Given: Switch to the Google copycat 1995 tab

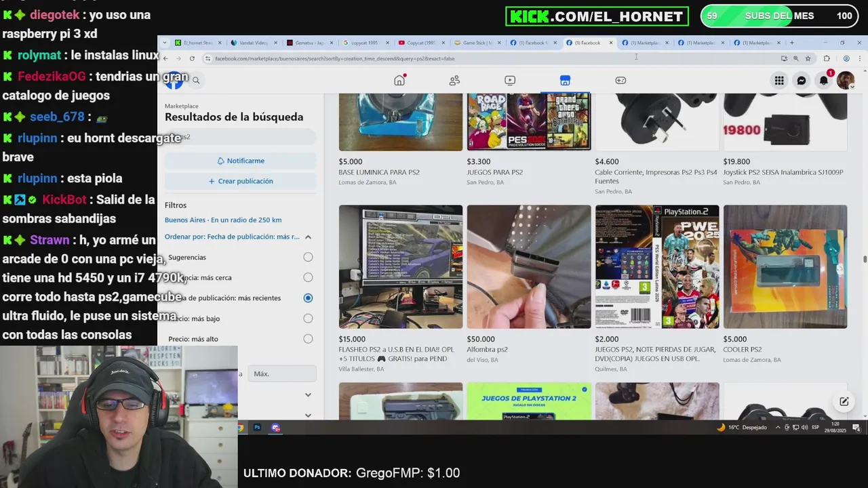Looking at the screenshot, I should 363,43.
